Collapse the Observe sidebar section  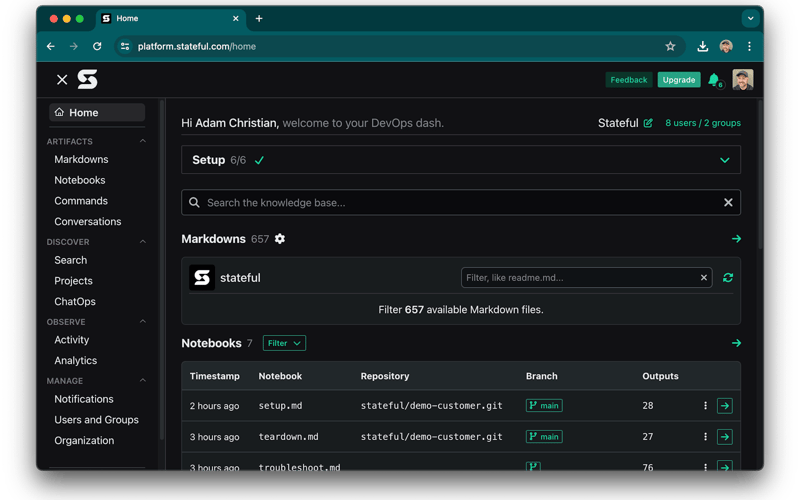143,321
